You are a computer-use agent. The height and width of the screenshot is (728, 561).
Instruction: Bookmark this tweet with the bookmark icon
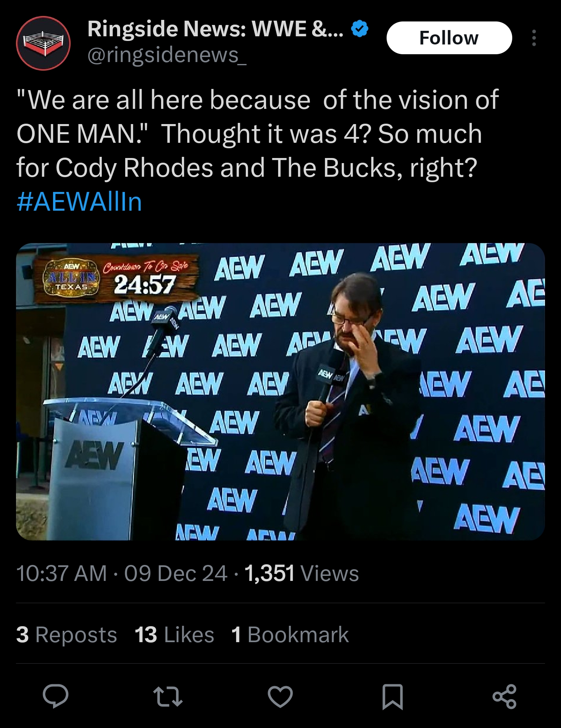(x=392, y=696)
